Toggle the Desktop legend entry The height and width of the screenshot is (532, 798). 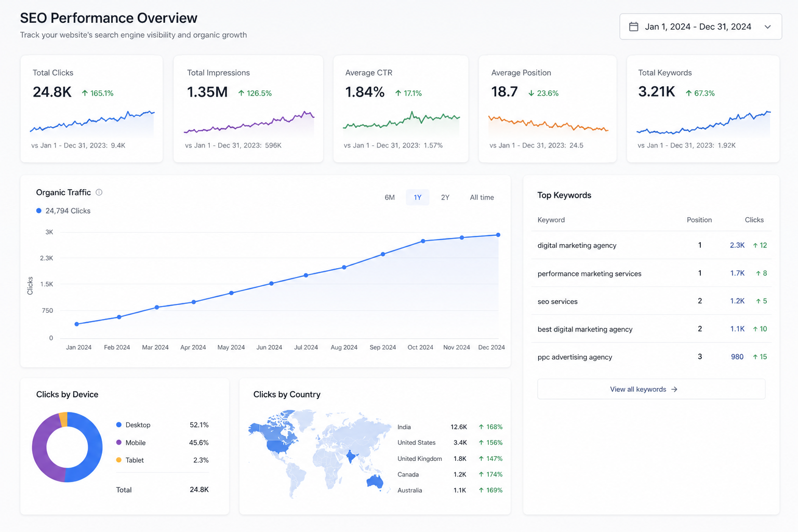pyautogui.click(x=134, y=425)
